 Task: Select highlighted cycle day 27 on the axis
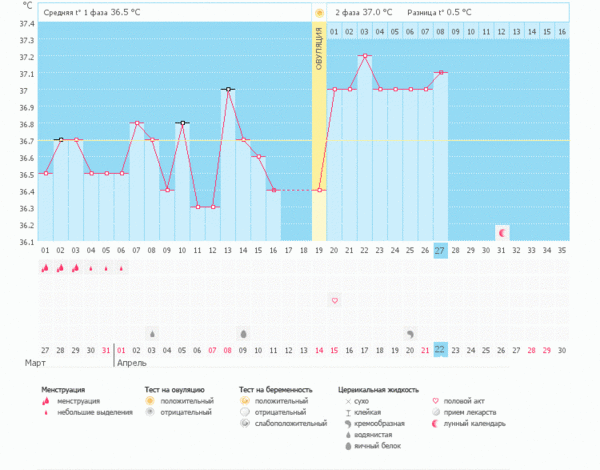(x=440, y=250)
